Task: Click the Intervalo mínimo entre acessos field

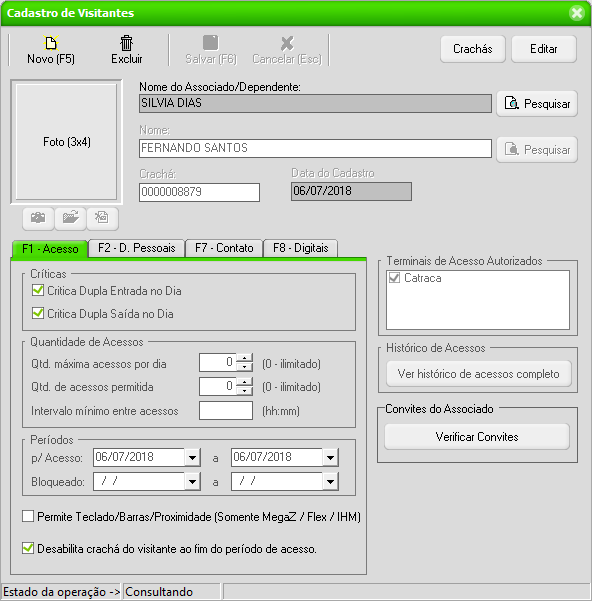Action: (226, 411)
